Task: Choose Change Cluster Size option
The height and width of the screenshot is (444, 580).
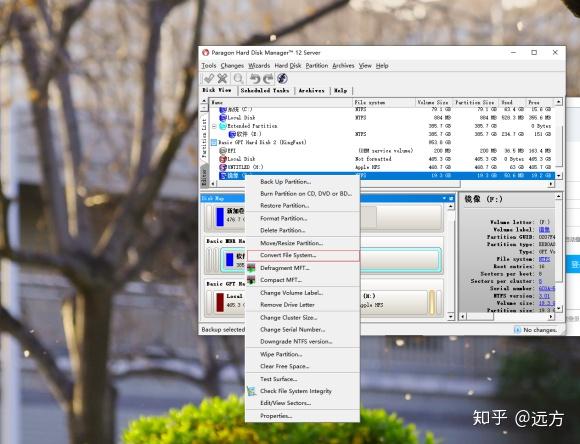Action: [x=302, y=317]
